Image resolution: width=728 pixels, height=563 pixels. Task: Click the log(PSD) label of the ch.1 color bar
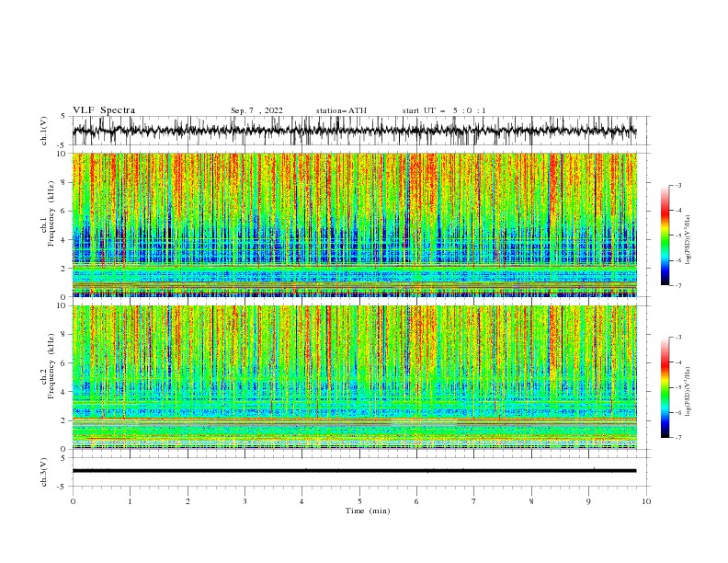click(688, 240)
